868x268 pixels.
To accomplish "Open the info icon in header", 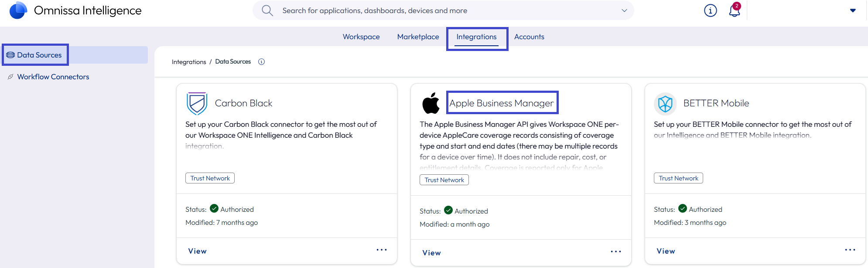I will pyautogui.click(x=711, y=10).
